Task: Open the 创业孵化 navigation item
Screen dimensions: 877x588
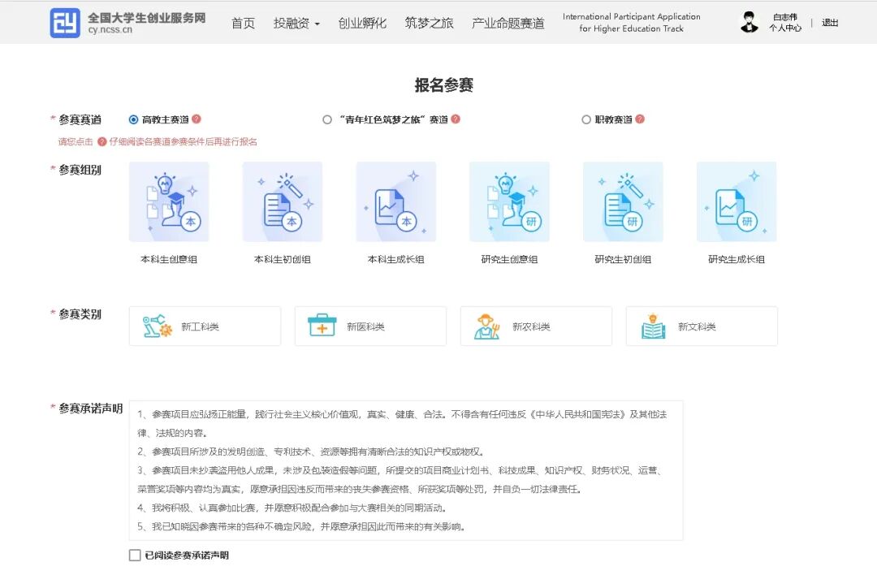Action: [362, 24]
